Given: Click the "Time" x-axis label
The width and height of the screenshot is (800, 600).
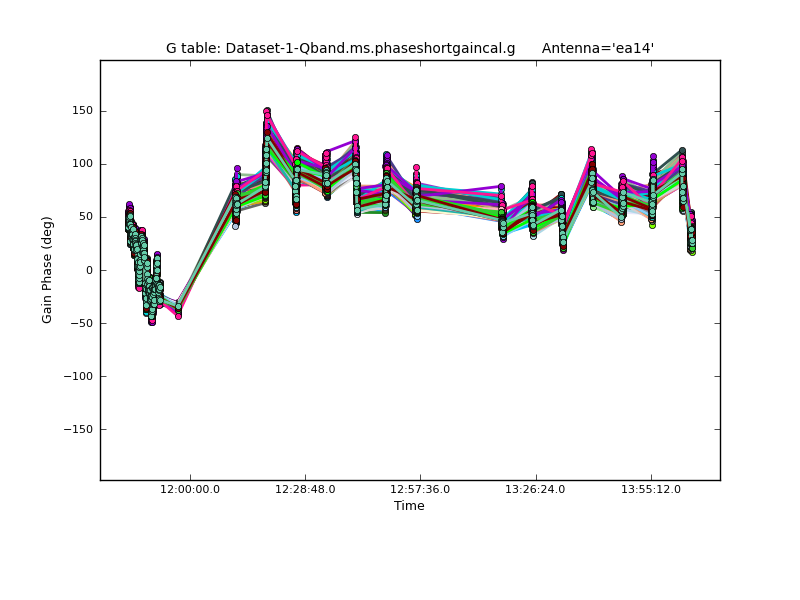Looking at the screenshot, I should [x=409, y=506].
